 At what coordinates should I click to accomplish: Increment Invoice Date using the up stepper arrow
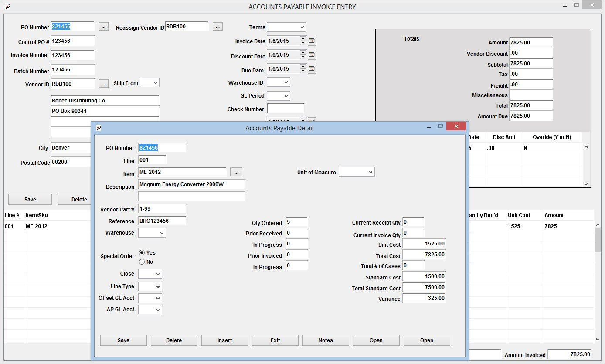point(304,39)
